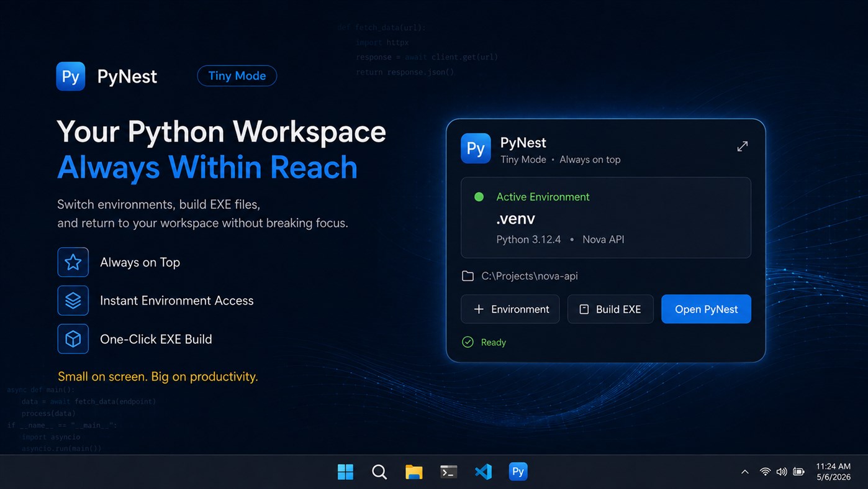Launch Terminal from the taskbar
The image size is (868, 489).
tap(449, 472)
